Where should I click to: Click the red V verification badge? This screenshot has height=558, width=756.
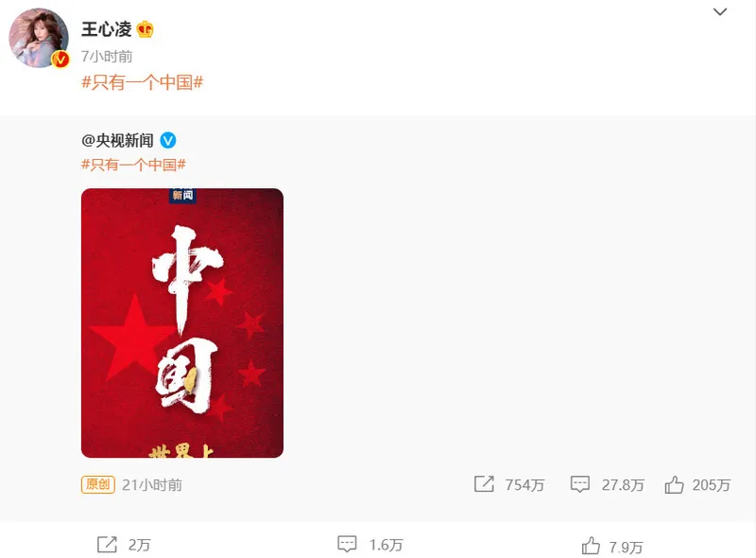click(60, 60)
